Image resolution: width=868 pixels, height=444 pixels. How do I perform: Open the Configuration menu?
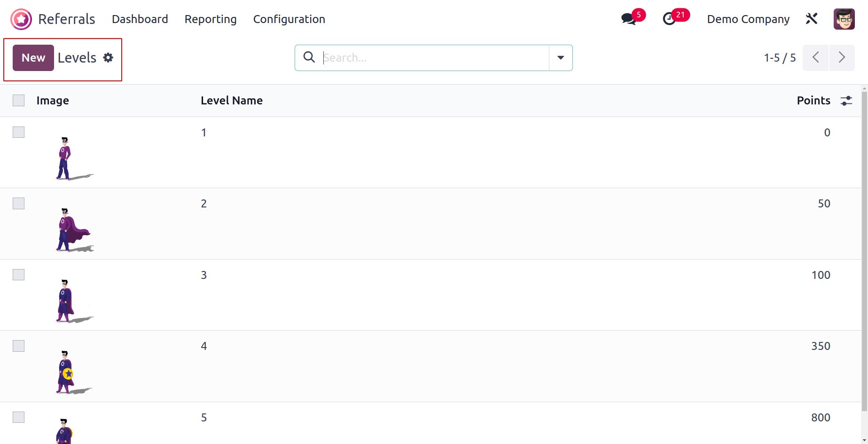(x=289, y=19)
